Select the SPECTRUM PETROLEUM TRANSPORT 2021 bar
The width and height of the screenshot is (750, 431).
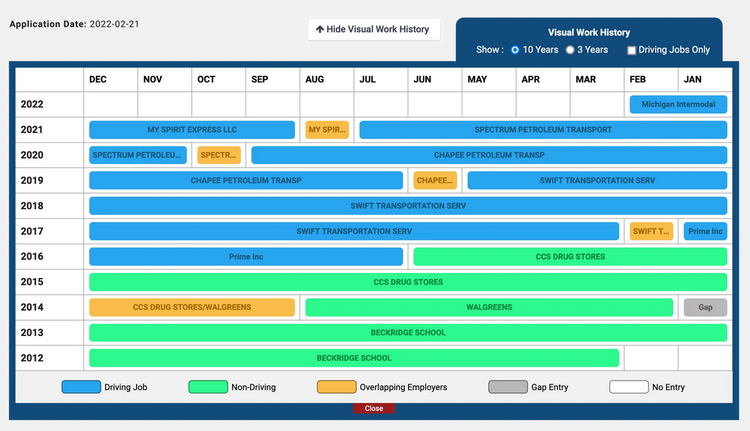point(543,130)
